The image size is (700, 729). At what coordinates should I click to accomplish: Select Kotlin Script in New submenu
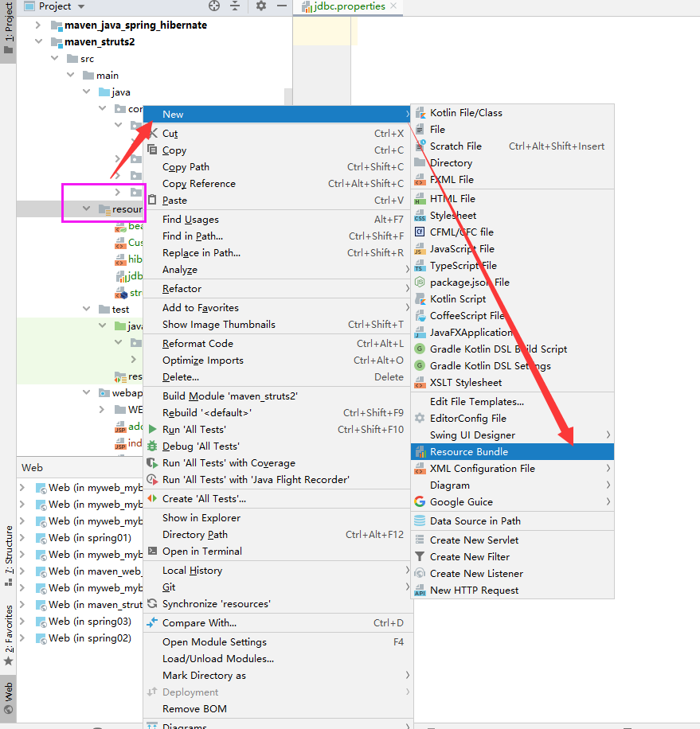click(513, 299)
